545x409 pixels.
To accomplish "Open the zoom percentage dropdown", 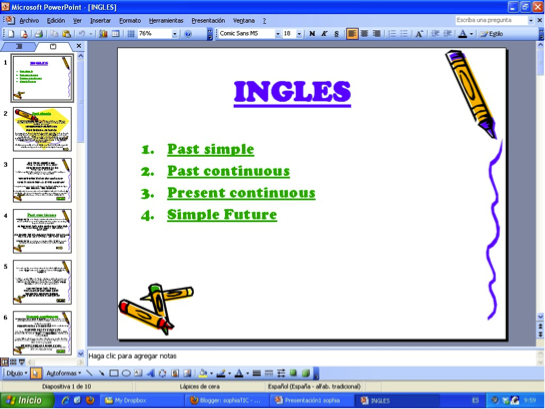I will point(174,34).
